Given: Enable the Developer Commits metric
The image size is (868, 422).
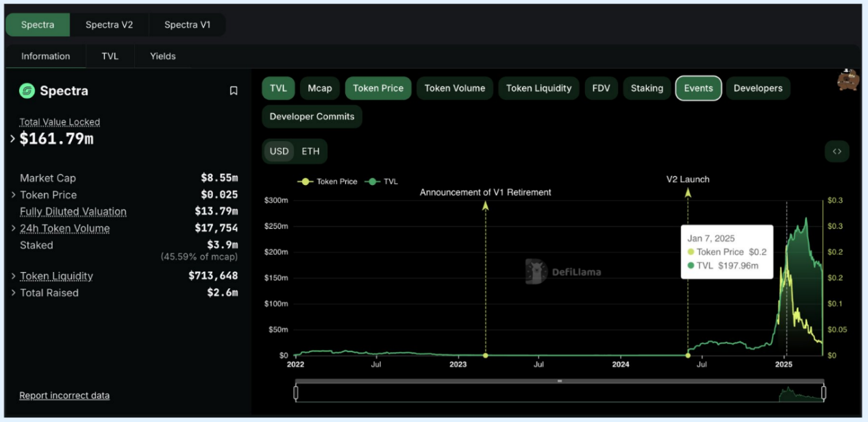Looking at the screenshot, I should pos(312,116).
